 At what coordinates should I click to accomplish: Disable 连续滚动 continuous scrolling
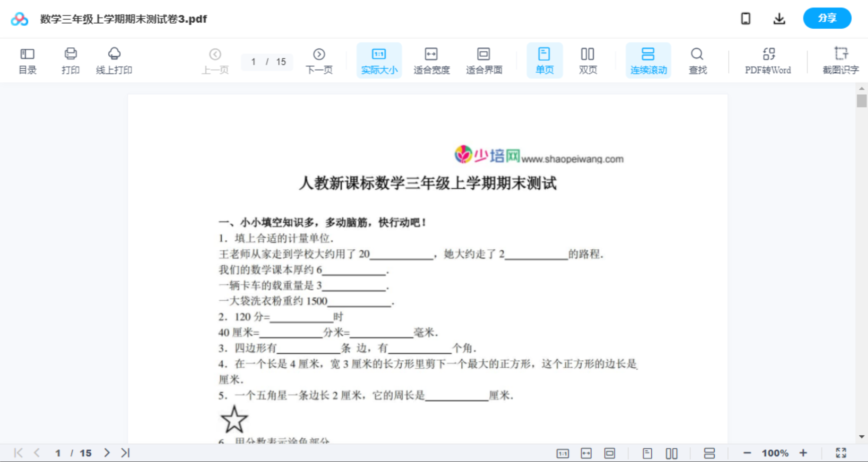[x=648, y=60]
